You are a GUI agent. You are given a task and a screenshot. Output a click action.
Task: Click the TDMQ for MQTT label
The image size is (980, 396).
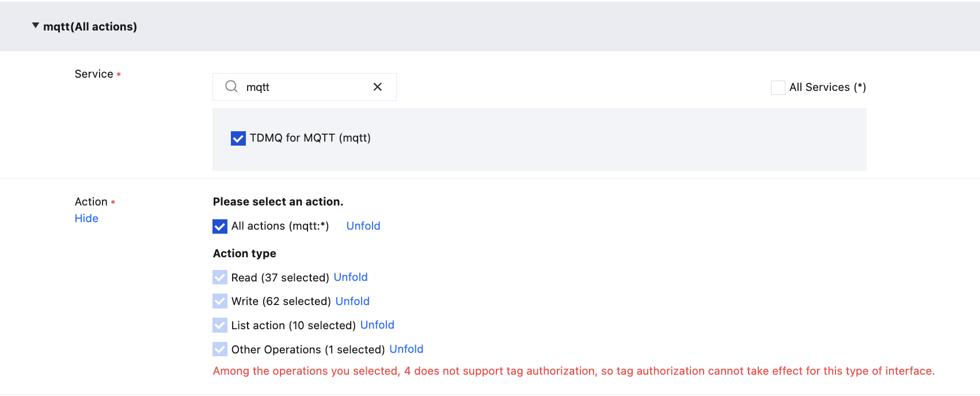click(310, 138)
